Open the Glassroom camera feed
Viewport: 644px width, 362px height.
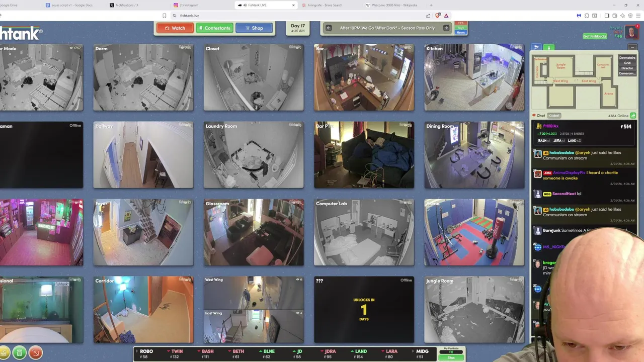pos(254,232)
